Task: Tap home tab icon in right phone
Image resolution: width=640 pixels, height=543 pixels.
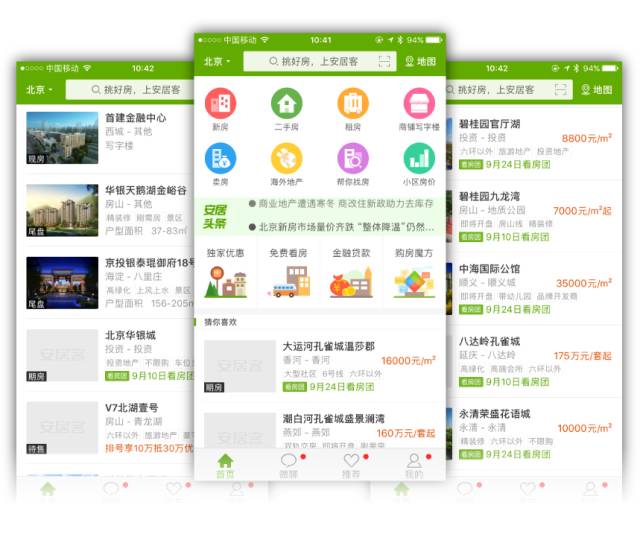Action: [402, 489]
